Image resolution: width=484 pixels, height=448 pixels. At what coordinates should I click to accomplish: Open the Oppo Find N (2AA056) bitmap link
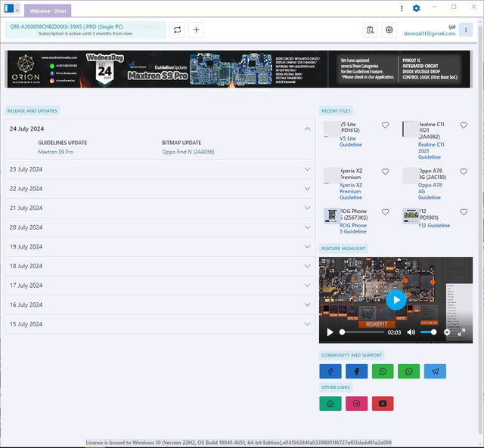[x=188, y=152]
